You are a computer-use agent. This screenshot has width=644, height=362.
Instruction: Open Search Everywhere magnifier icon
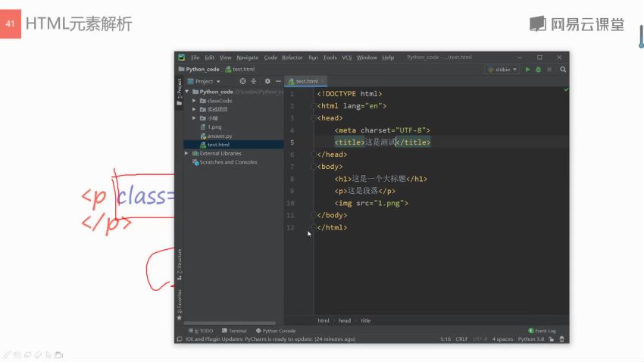(x=563, y=70)
